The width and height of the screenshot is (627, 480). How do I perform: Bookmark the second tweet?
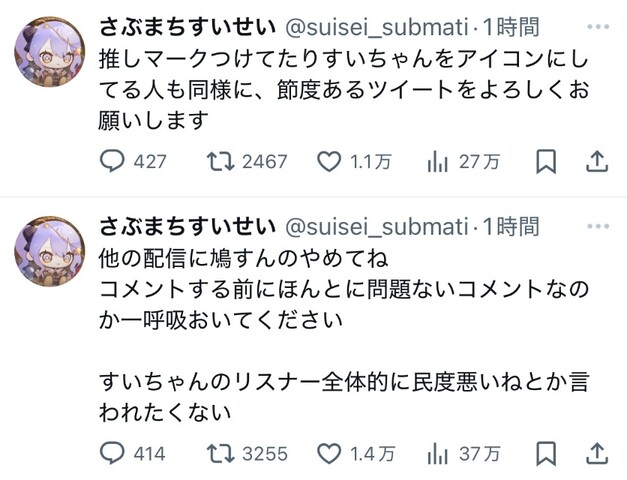pos(546,454)
